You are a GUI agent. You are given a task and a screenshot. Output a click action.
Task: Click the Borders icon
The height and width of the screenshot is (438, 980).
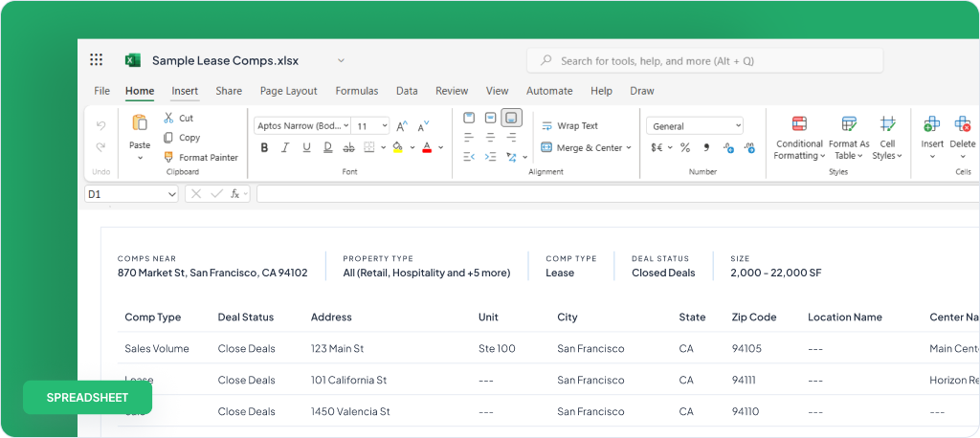click(x=368, y=147)
